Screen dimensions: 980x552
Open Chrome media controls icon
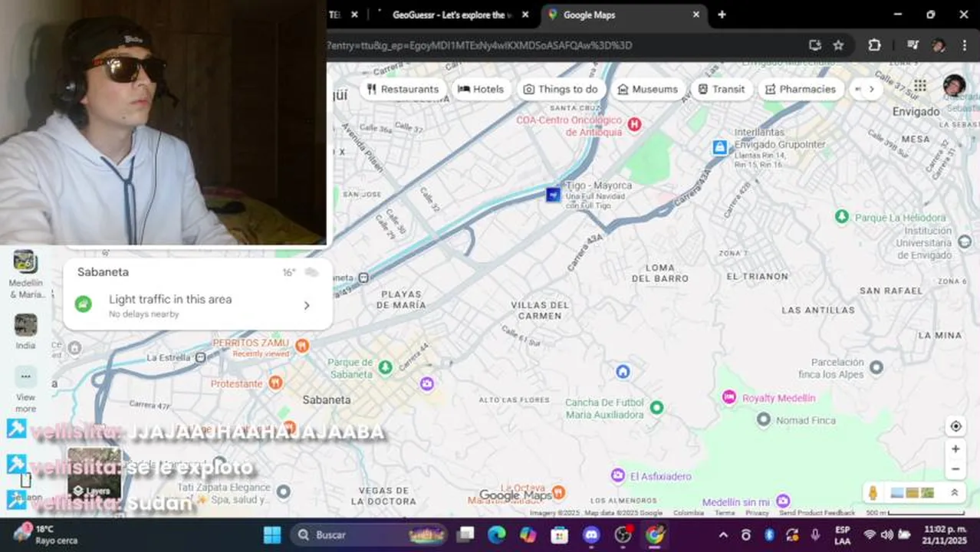click(913, 45)
